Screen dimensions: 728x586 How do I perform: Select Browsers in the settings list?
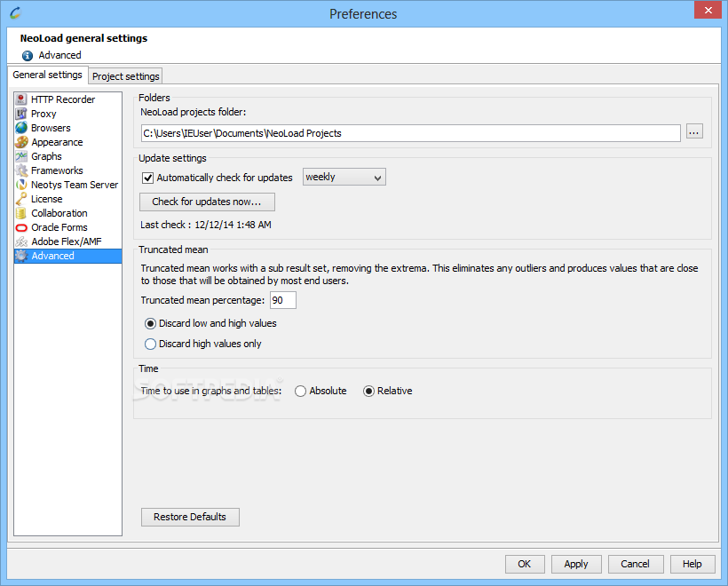[x=67, y=128]
